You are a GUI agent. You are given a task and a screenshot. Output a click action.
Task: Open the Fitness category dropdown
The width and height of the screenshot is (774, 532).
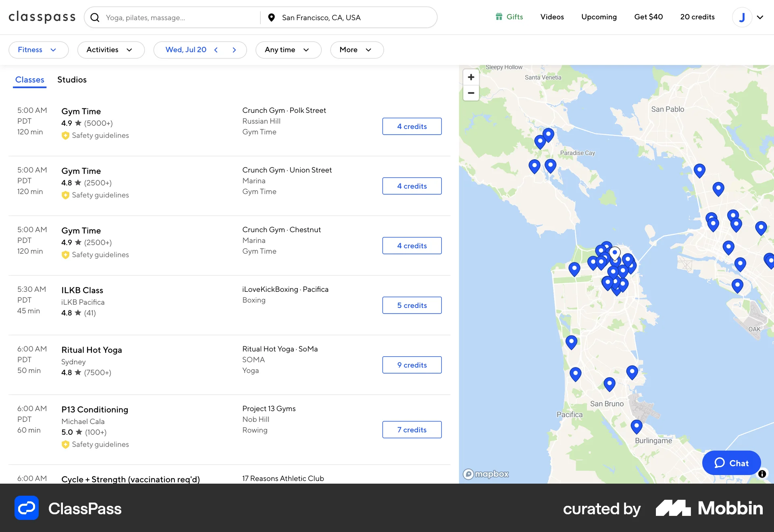[38, 50]
